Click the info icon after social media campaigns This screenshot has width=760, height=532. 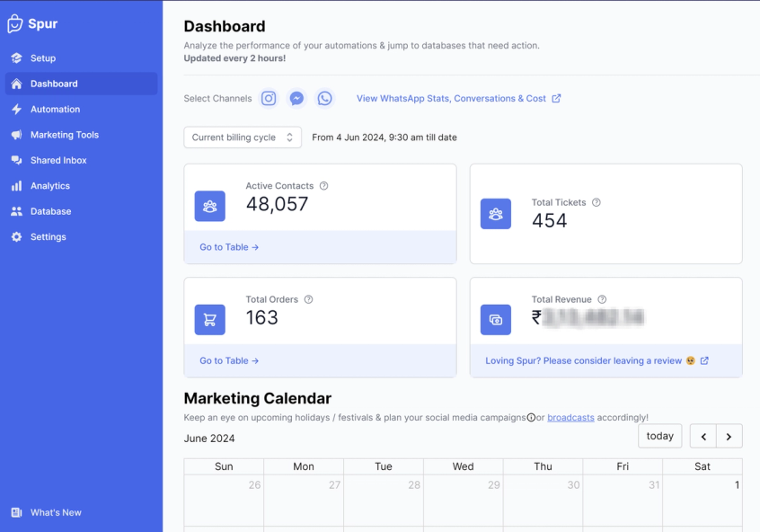click(x=531, y=418)
